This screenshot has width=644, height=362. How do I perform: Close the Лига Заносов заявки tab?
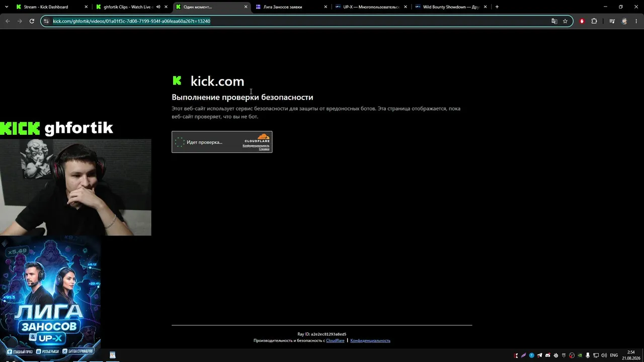pos(326,7)
